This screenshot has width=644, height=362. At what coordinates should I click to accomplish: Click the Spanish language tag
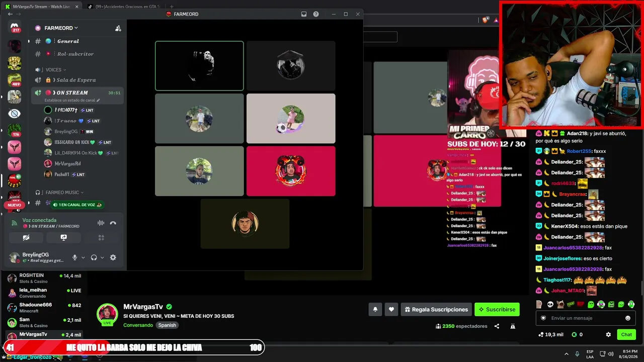pos(167,325)
